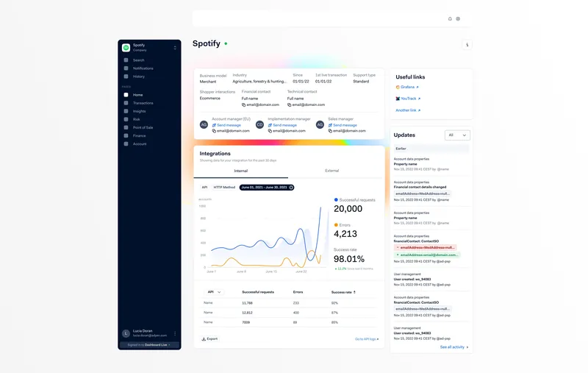
Task: Open the Grafana useful link
Action: click(407, 87)
